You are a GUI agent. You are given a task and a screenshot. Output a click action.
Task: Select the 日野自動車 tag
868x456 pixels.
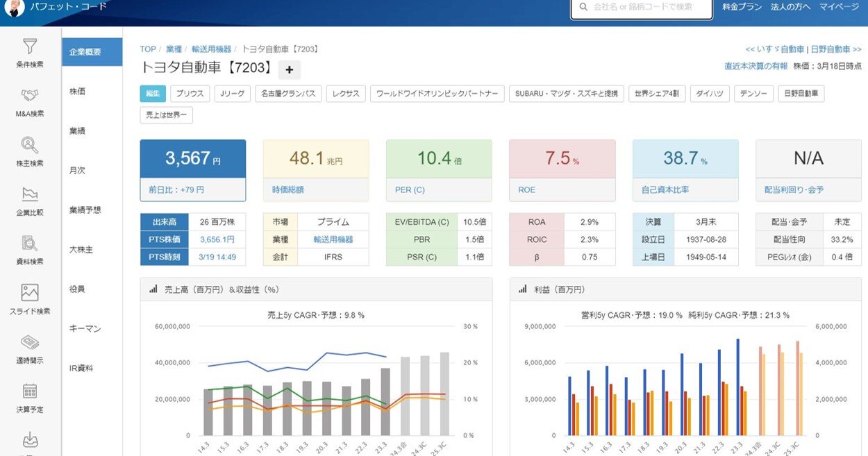pyautogui.click(x=801, y=94)
